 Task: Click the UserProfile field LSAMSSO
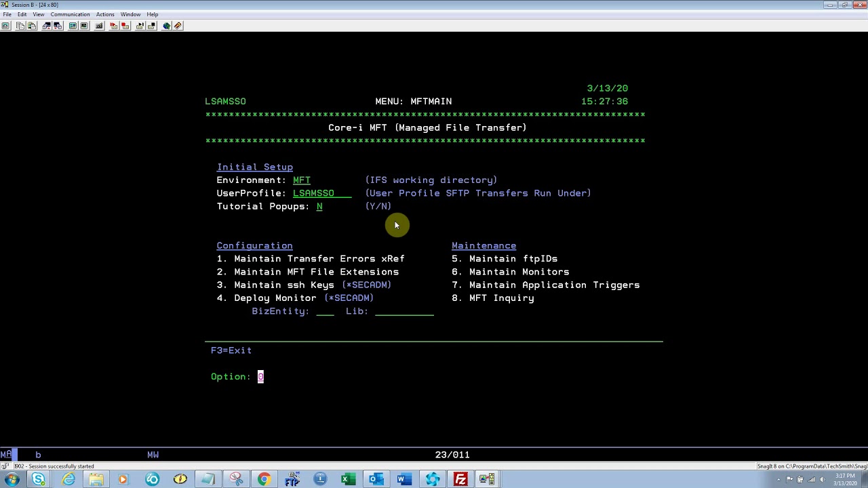[x=322, y=193]
